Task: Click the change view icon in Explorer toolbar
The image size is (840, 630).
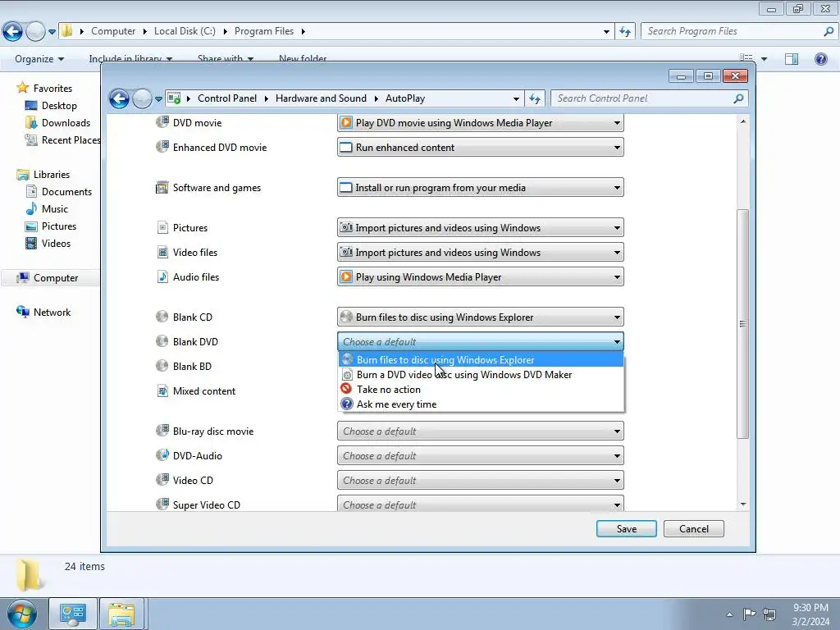Action: pyautogui.click(x=746, y=58)
